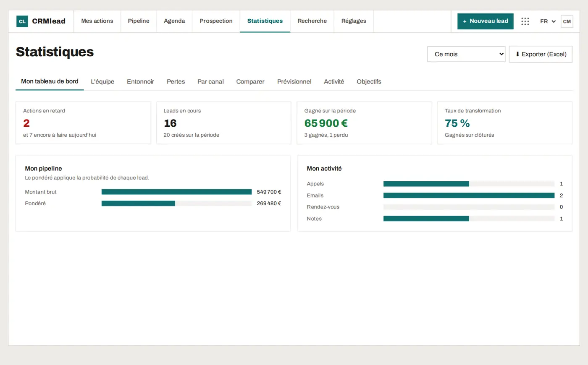Click the Nouveau lead button
Screen dimensions: 588x365
[x=486, y=21]
